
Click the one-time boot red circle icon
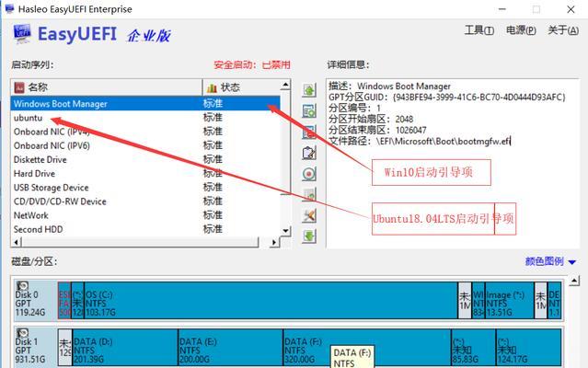pyautogui.click(x=309, y=174)
